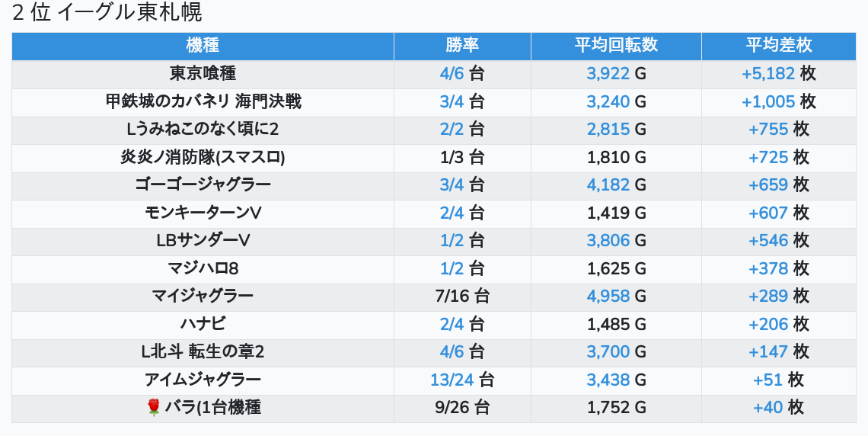Click 甲鉄城のカバネリ 海門決戦 row name
The height and width of the screenshot is (436, 868).
pos(203,101)
